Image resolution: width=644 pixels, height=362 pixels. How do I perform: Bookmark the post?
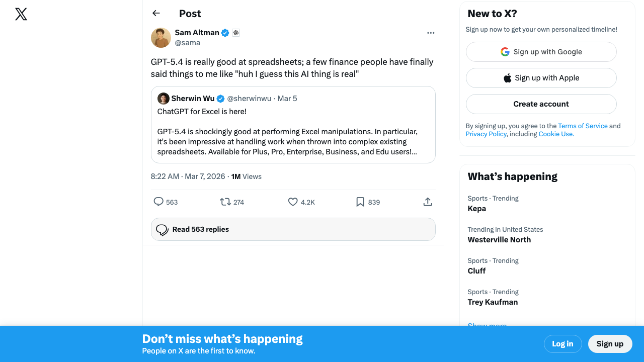(360, 202)
